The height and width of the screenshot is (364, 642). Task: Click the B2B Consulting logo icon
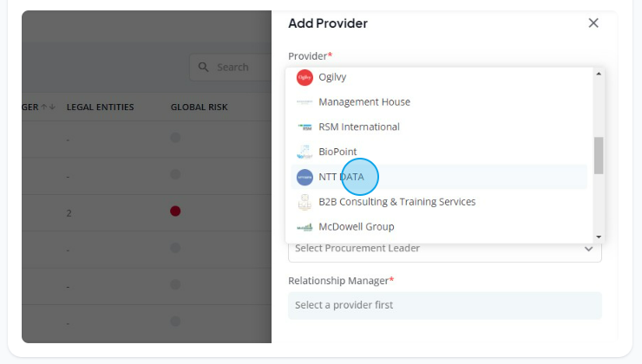[x=305, y=202]
